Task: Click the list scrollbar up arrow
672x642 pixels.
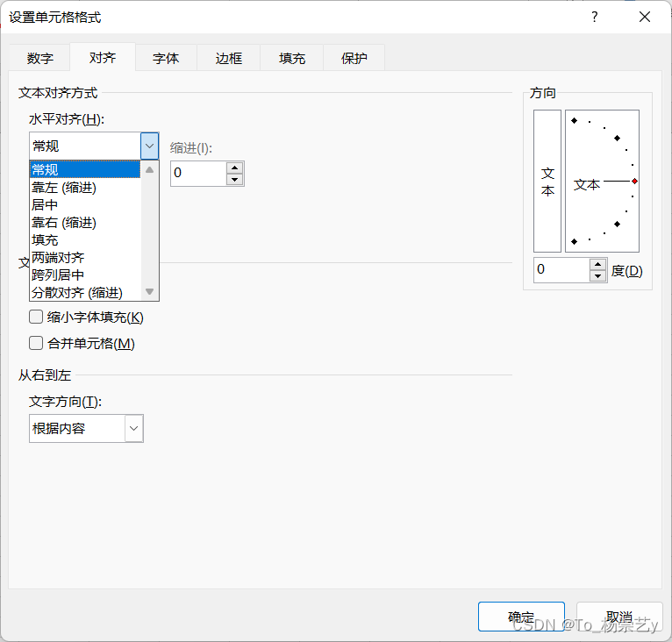Action: (149, 170)
